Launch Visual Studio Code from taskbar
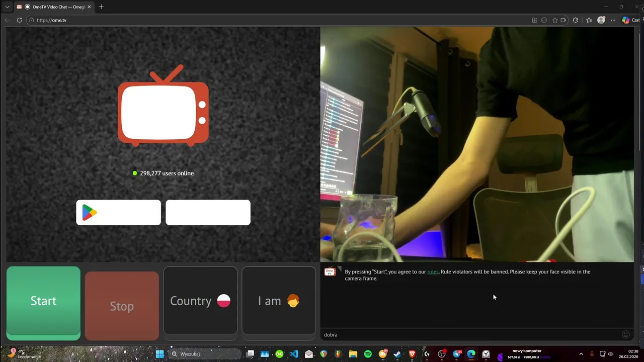This screenshot has height=362, width=644. (x=294, y=354)
